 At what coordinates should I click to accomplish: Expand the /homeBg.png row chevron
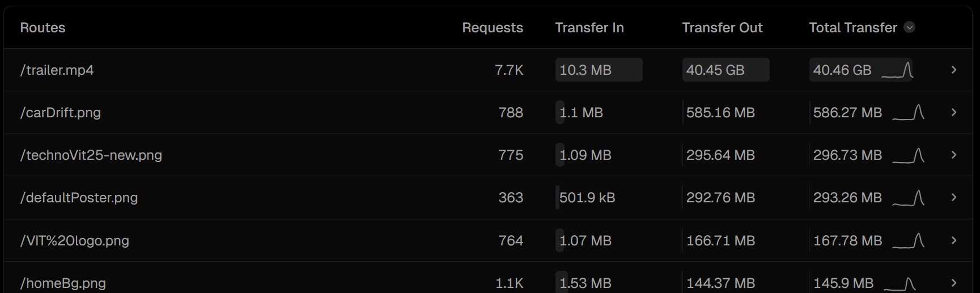(954, 283)
